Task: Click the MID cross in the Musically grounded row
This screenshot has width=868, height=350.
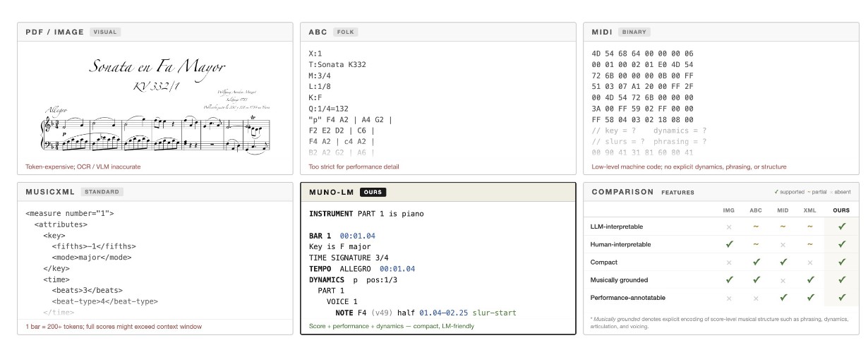Action: (x=783, y=280)
